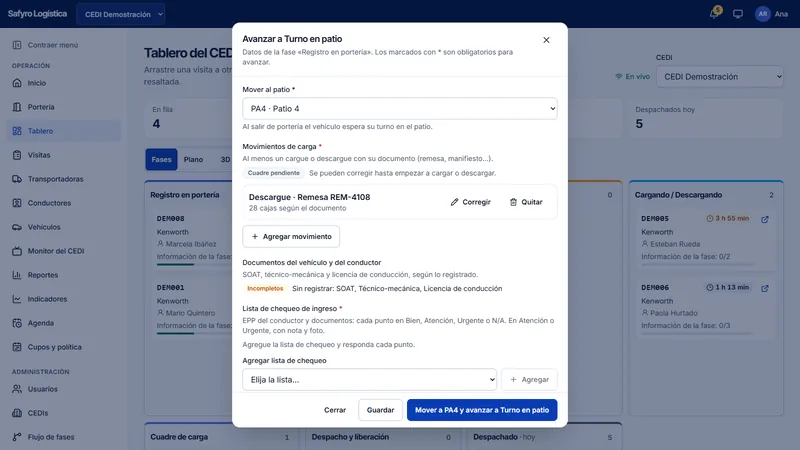Click the Cargando / Descargando column header

point(678,195)
